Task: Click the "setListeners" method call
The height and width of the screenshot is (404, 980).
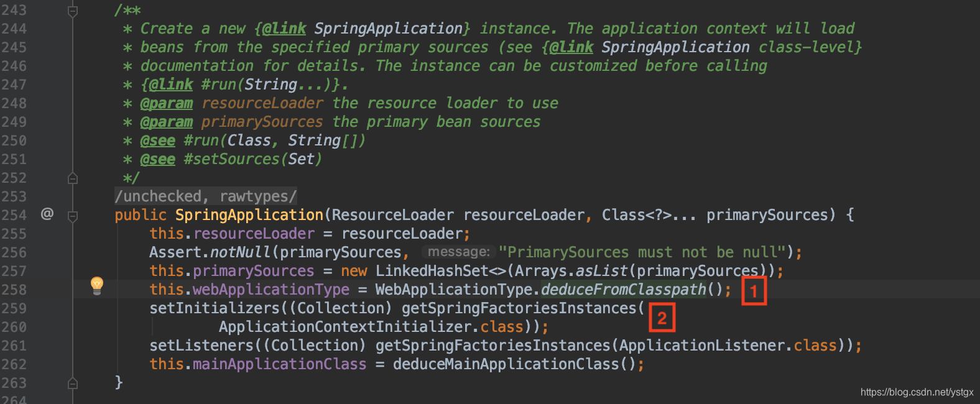Action: coord(201,346)
